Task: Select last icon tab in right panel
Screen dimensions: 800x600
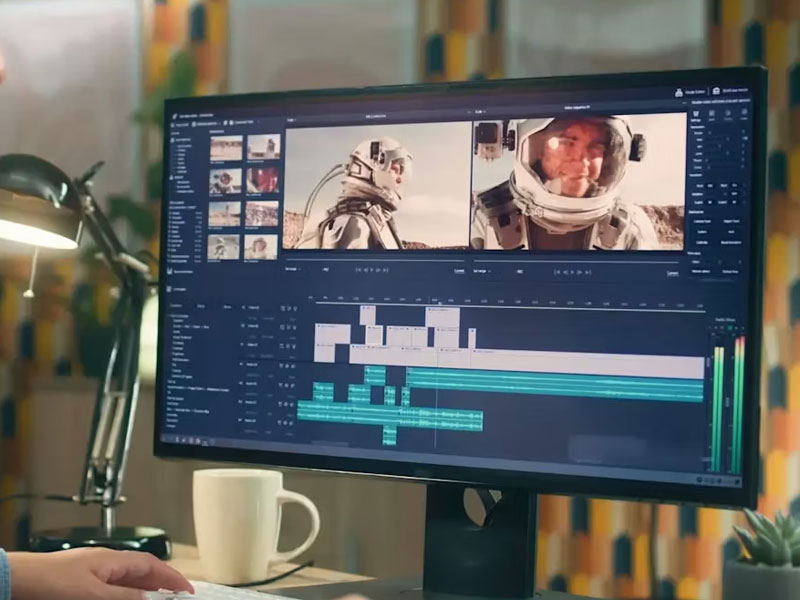Action: coord(744,114)
